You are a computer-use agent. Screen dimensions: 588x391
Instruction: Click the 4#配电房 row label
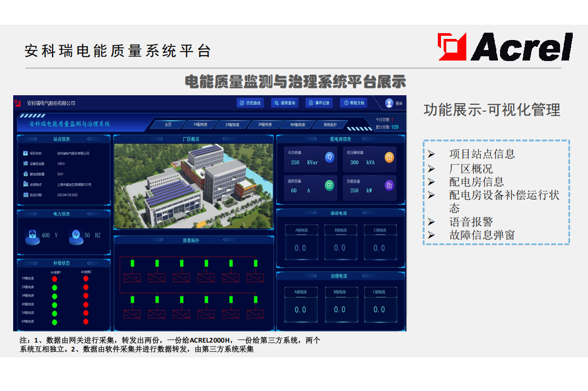coord(28,305)
